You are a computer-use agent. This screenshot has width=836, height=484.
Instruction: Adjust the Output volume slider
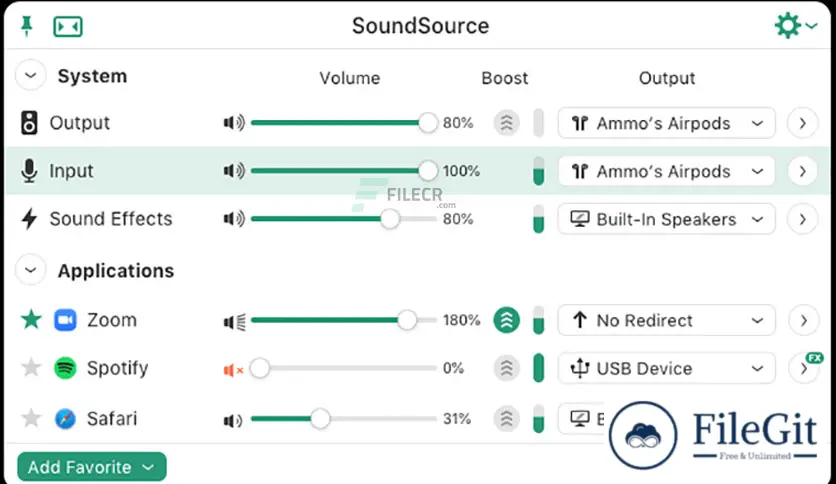point(344,123)
